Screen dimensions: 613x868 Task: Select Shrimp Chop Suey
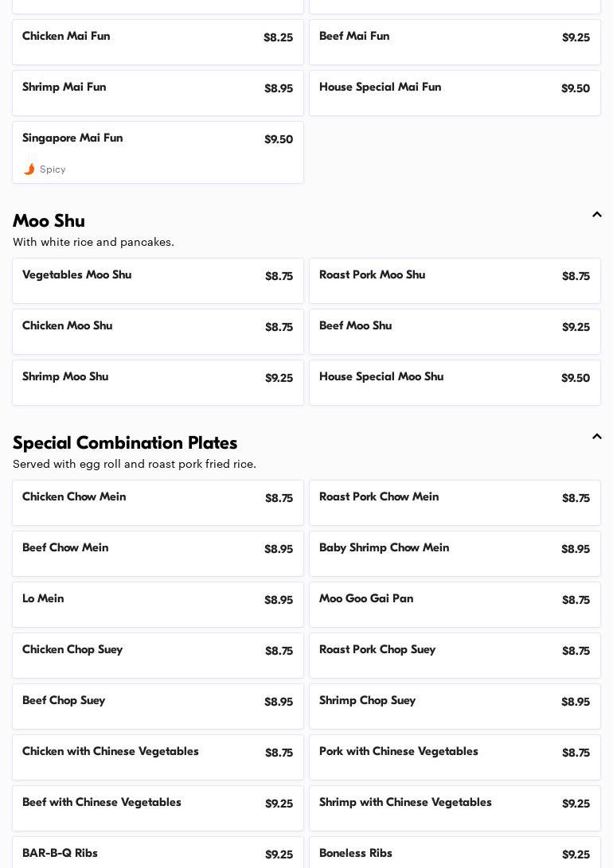[x=455, y=706]
